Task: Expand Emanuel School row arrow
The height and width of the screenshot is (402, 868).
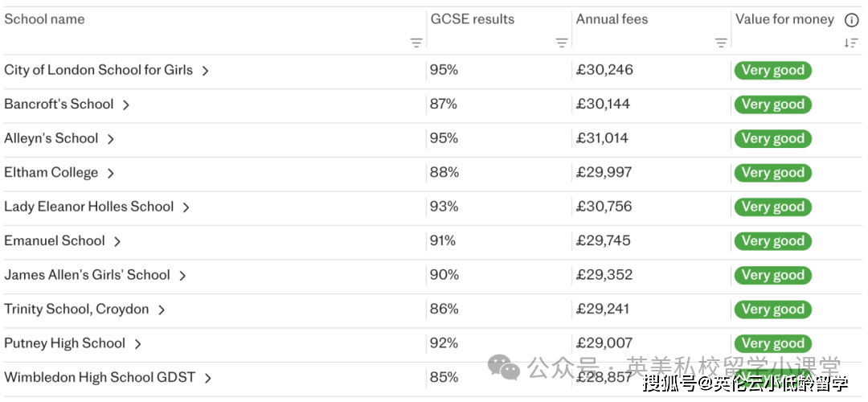Action: point(117,241)
